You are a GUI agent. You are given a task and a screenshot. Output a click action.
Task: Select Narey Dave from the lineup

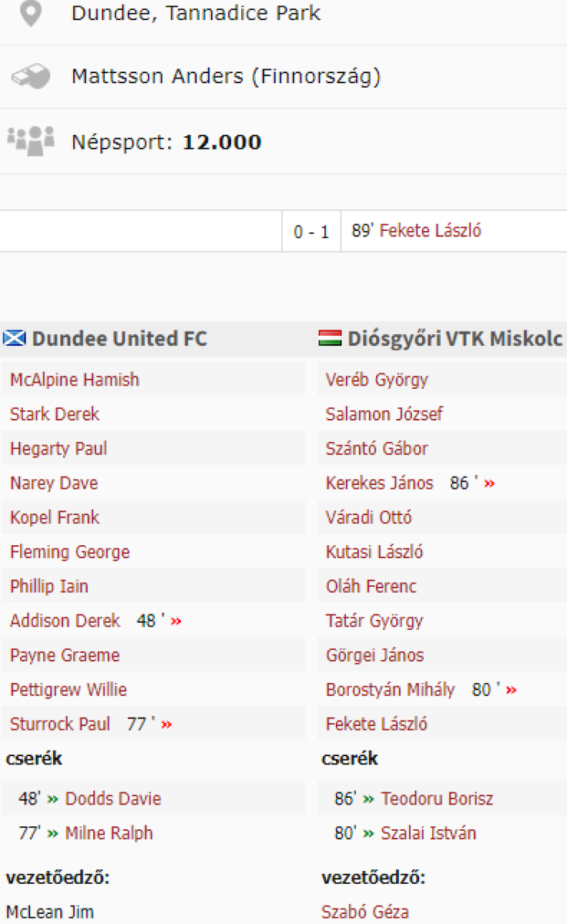click(54, 484)
